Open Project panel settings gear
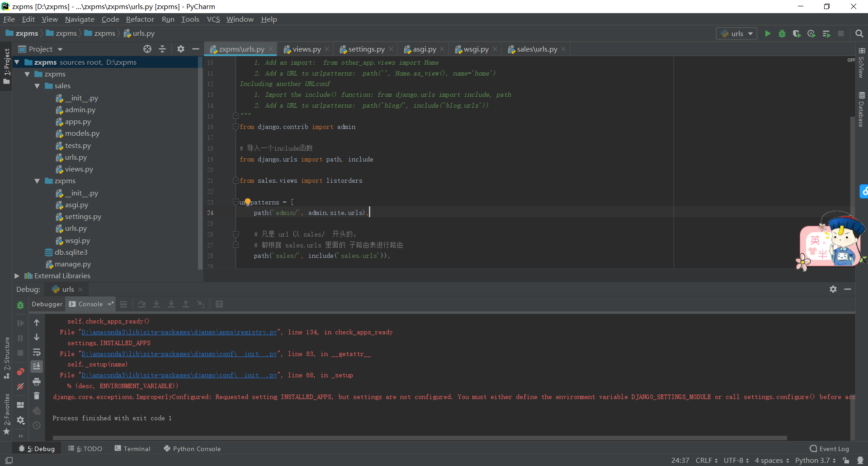The image size is (868, 466). tap(181, 49)
